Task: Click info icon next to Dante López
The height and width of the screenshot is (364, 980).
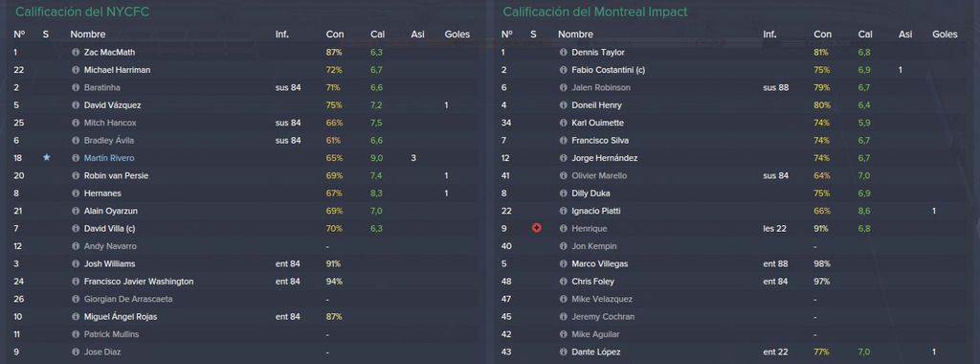Action: click(x=563, y=353)
